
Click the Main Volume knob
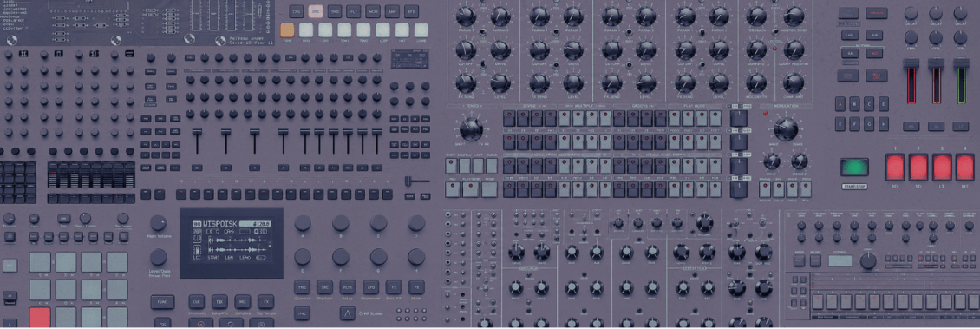(x=158, y=223)
